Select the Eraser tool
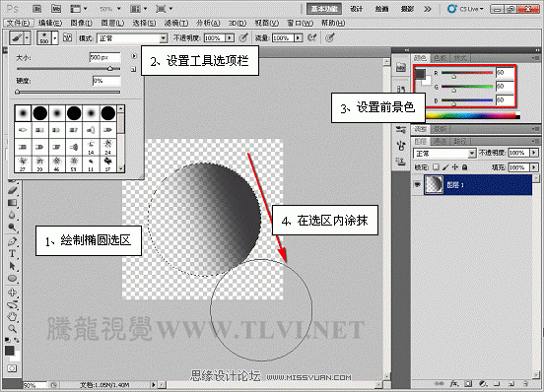544x392 pixels. click(12, 190)
